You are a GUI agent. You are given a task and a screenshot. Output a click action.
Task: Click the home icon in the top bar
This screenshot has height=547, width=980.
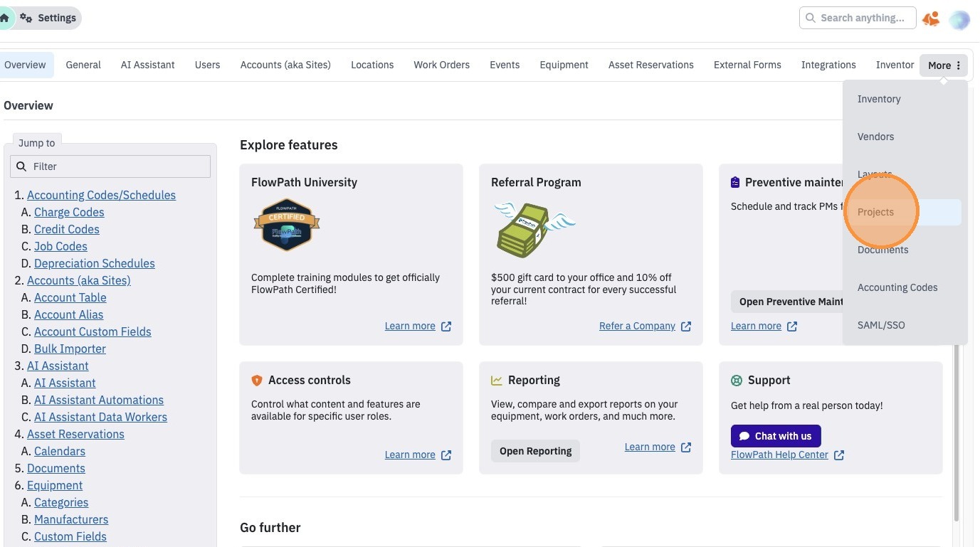[4, 18]
